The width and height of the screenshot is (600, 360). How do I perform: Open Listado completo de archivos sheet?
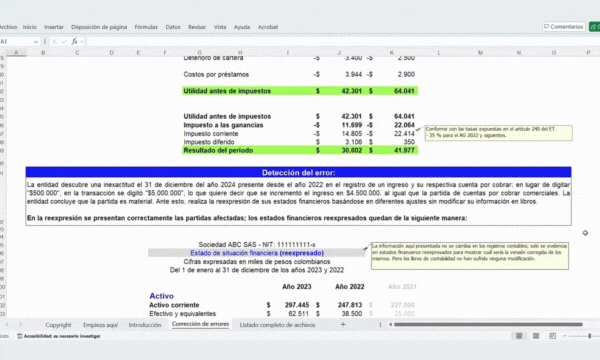(277, 325)
